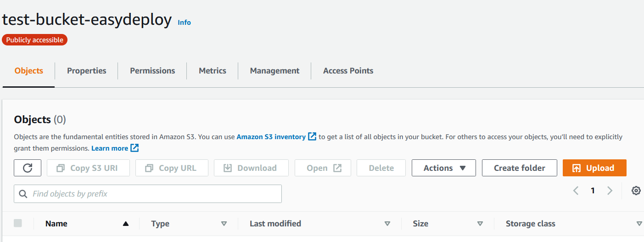Open table preferences gear icon
This screenshot has width=644, height=242.
coord(636,191)
